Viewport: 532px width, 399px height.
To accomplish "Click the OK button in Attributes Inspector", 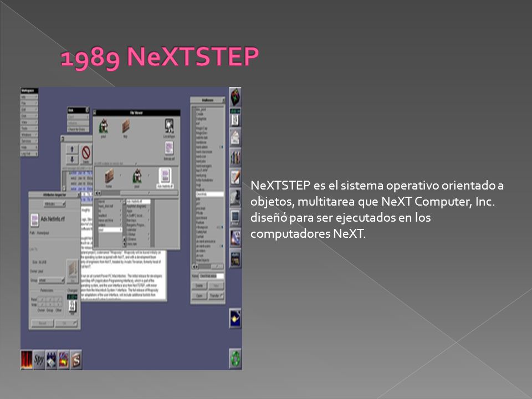I will click(66, 323).
